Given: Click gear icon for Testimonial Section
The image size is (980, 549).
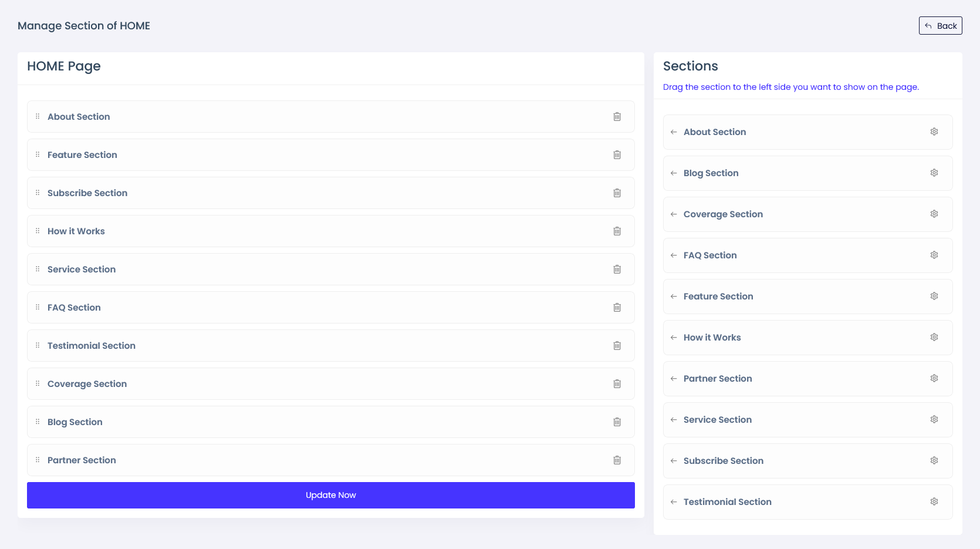Looking at the screenshot, I should tap(934, 502).
